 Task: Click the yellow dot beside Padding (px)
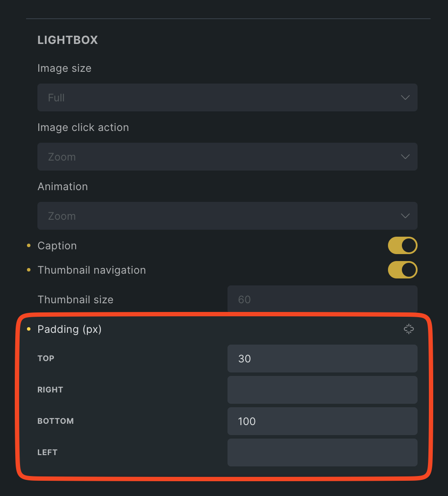point(29,329)
